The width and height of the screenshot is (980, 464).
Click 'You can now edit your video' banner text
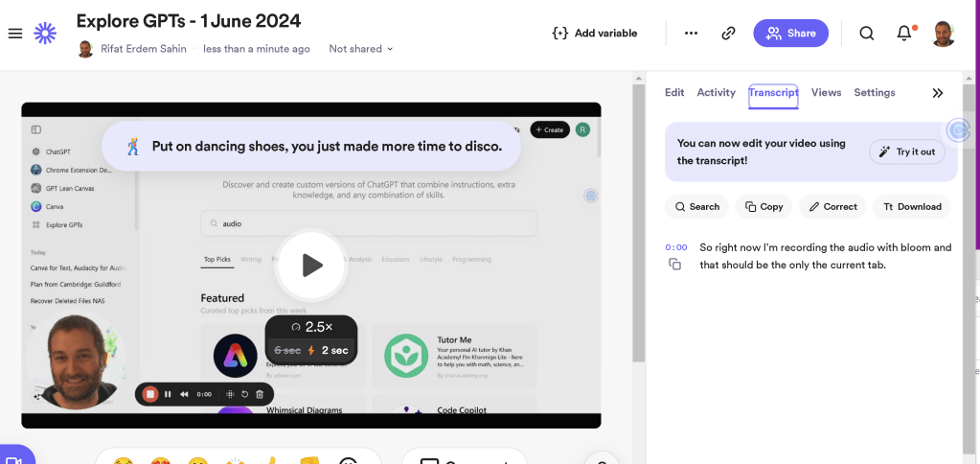[762, 152]
